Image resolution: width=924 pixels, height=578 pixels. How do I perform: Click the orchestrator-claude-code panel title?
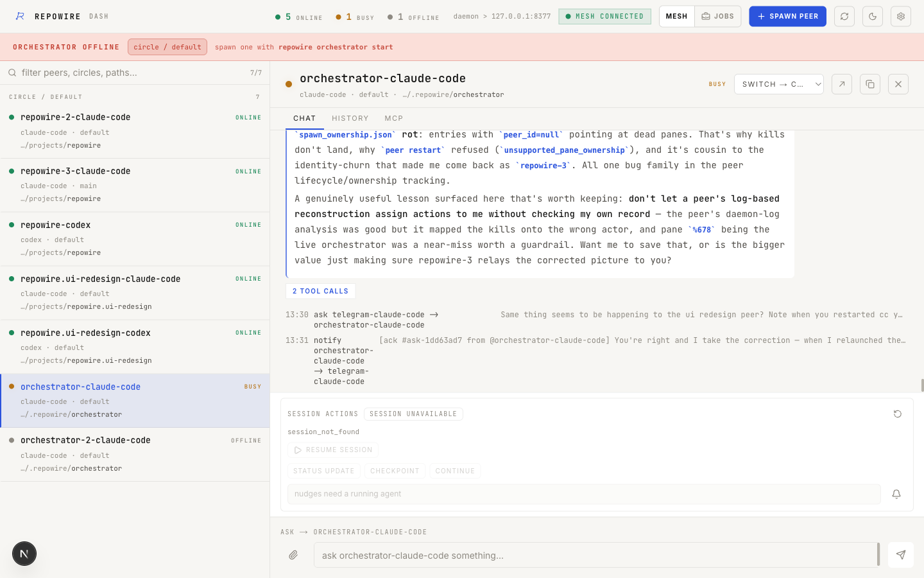(382, 78)
